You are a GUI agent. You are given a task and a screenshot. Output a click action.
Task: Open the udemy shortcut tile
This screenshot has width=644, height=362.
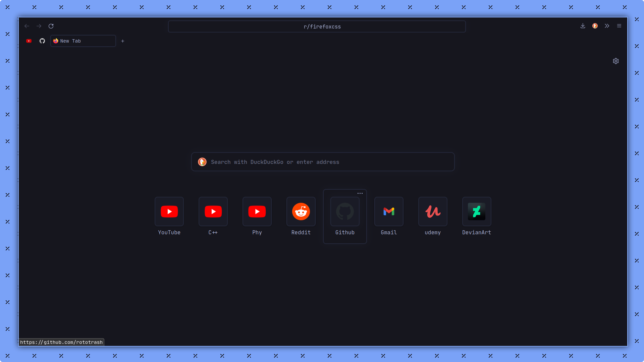click(x=433, y=212)
